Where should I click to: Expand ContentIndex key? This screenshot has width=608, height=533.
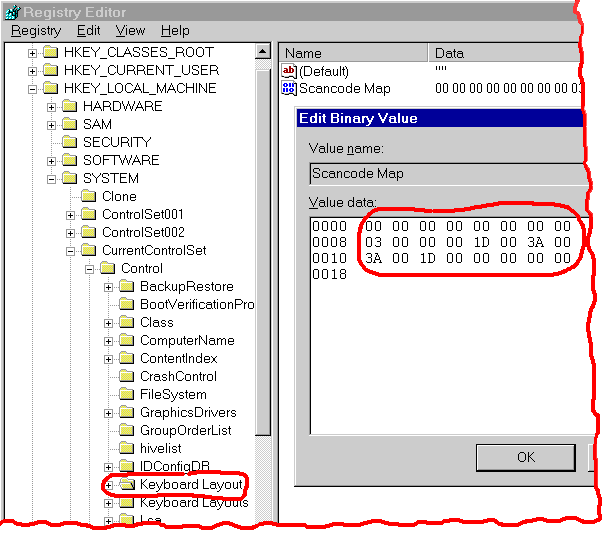coord(108,359)
